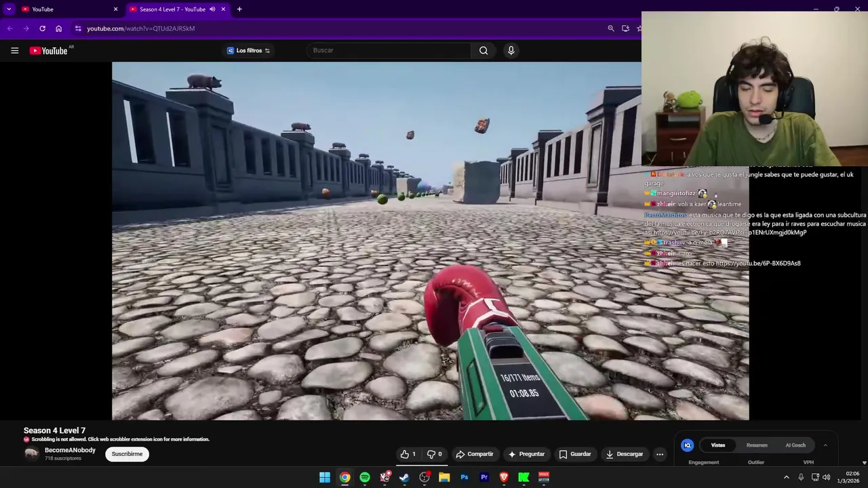Toggle the Los filtros filter button
Image resolution: width=868 pixels, height=488 pixels.
point(248,50)
